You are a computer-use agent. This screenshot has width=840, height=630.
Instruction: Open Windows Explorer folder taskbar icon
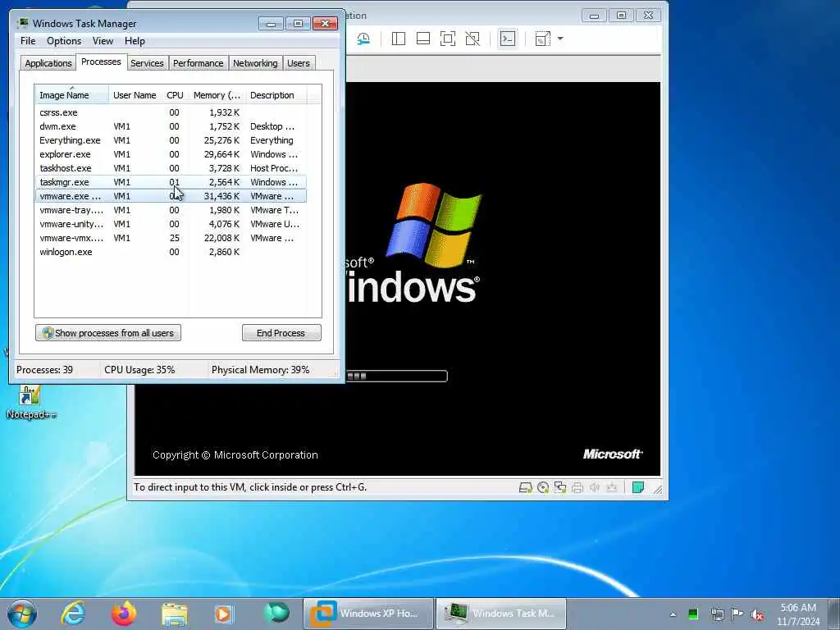pyautogui.click(x=175, y=614)
